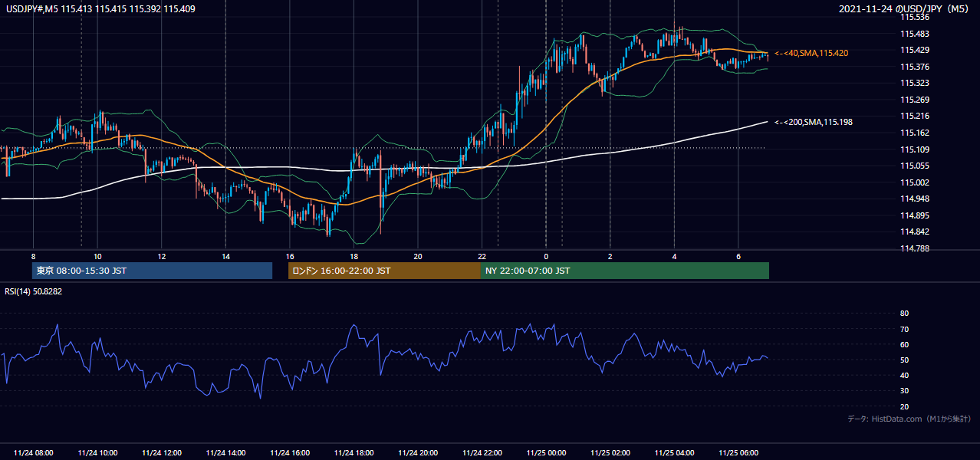Select the 東京 08:00-15:30 JST session bar
Screen dimensions: 980x460
(x=152, y=271)
